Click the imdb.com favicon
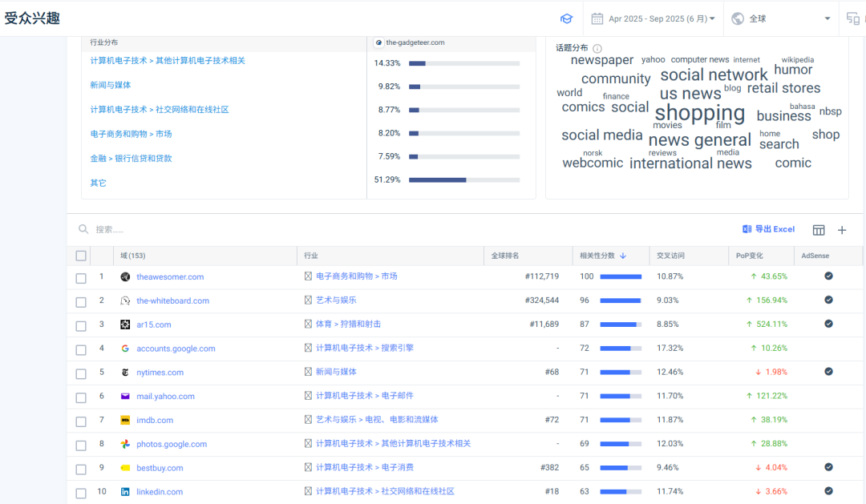This screenshot has width=866, height=504. pyautogui.click(x=125, y=420)
